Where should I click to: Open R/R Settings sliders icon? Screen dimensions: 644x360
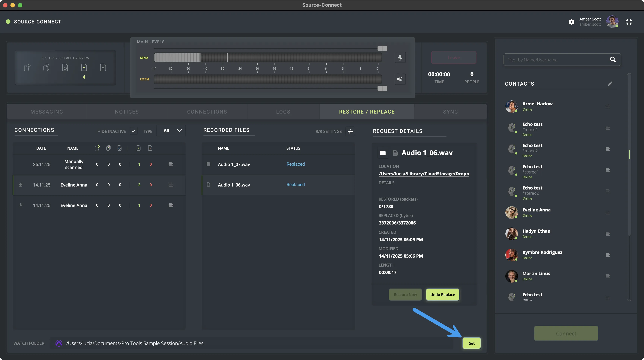pyautogui.click(x=350, y=131)
